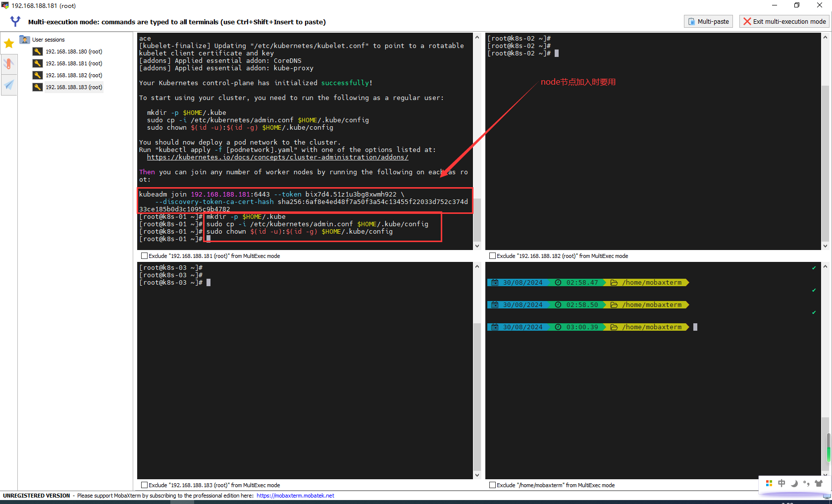This screenshot has height=504, width=832.
Task: Click 'sudo chown' line in k8s-01 prompt
Action: pos(300,231)
